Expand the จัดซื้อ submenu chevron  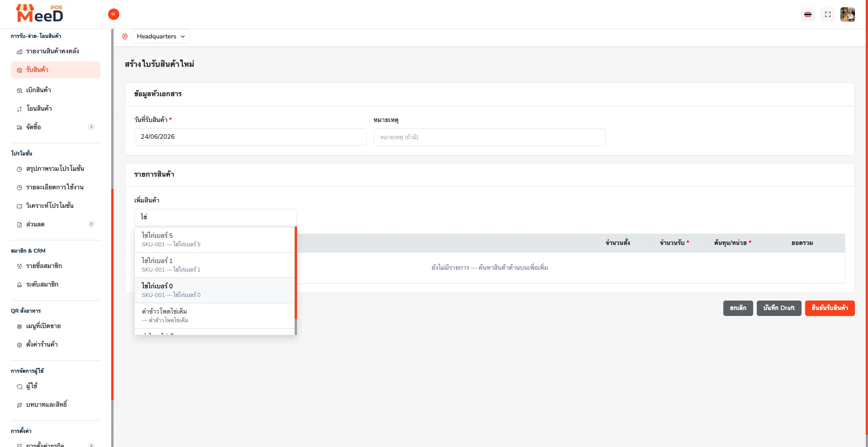point(91,127)
